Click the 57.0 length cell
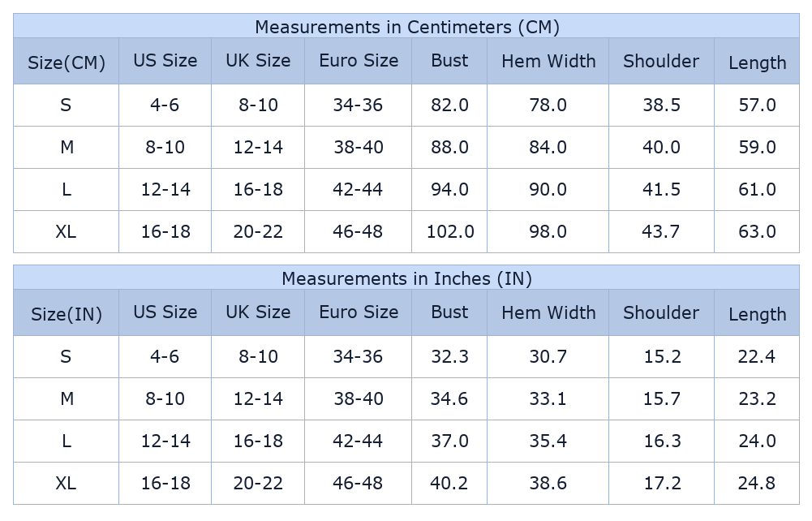Screen dimensions: 812x521 757,105
